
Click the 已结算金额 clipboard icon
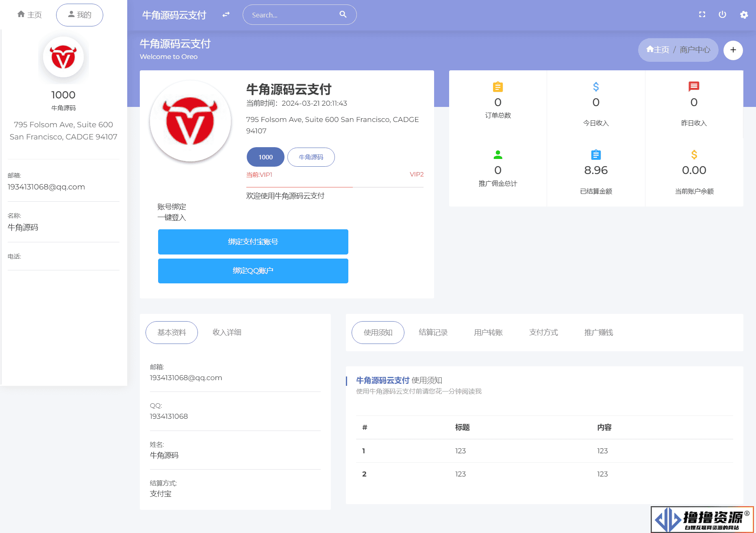click(x=596, y=154)
